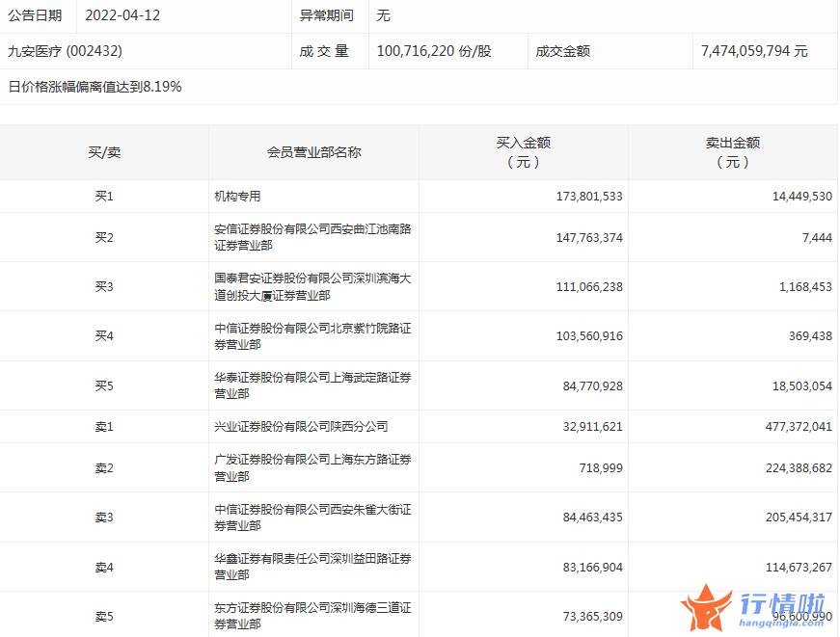Select the 公告日期 label
The width and height of the screenshot is (840, 637).
[x=35, y=15]
